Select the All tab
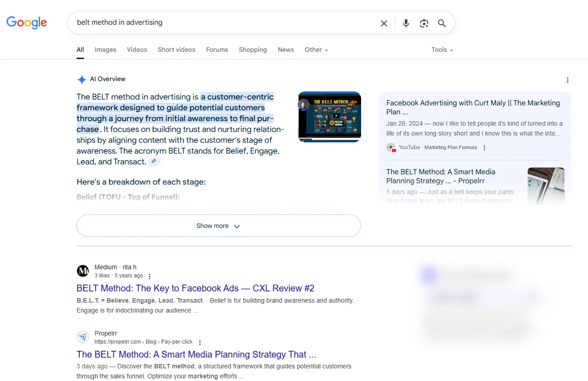Screen dimensions: 588x381 (80, 50)
